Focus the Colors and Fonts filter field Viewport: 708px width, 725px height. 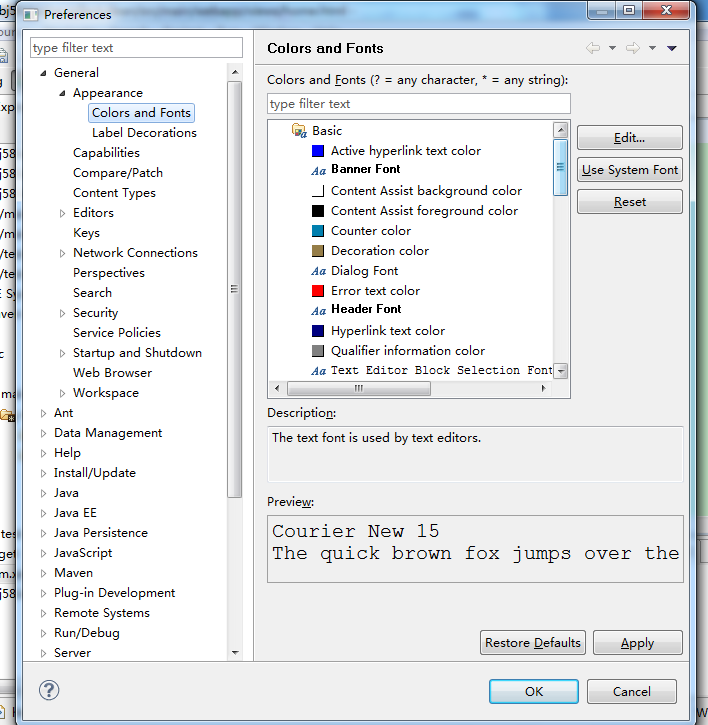click(418, 104)
